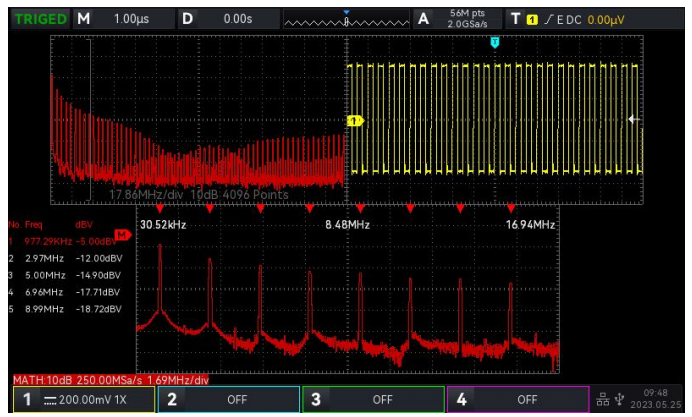Click the yellow channel 1 trigger source badge
The image size is (692, 417).
click(532, 20)
